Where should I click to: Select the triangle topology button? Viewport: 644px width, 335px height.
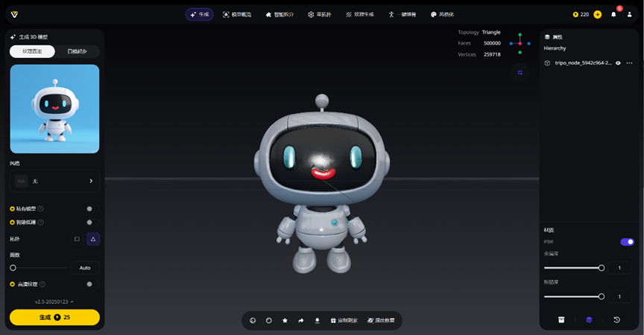93,239
